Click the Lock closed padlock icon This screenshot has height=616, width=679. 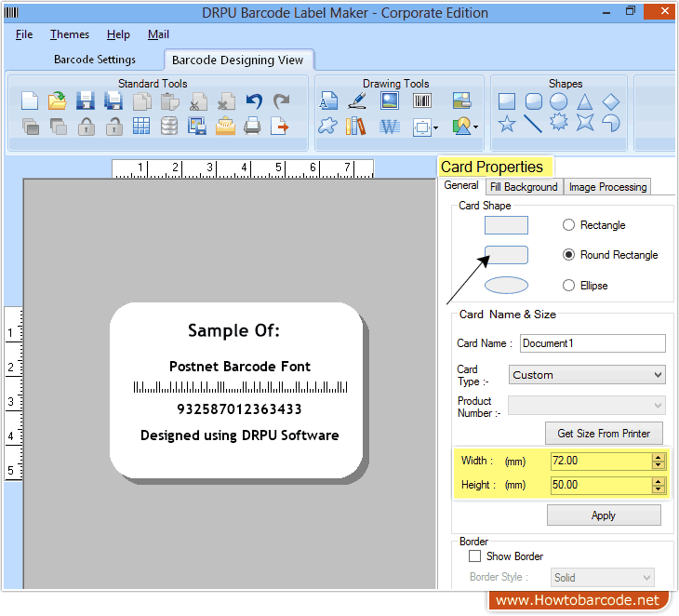(x=87, y=127)
